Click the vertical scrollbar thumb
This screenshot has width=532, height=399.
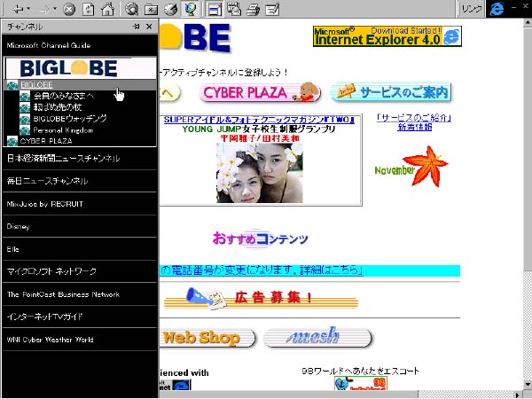528,147
